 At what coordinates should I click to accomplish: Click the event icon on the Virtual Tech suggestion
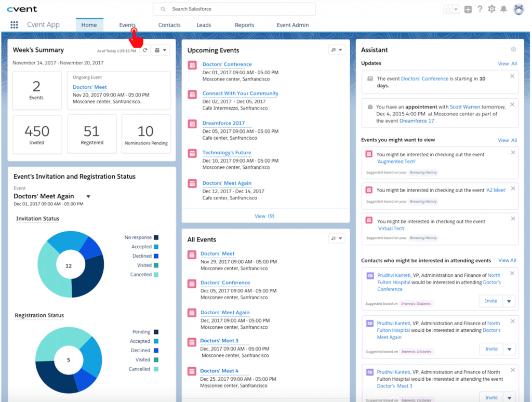pos(369,220)
